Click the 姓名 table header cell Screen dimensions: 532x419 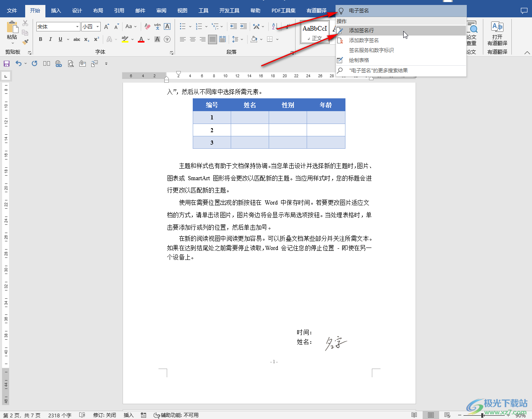coord(250,105)
